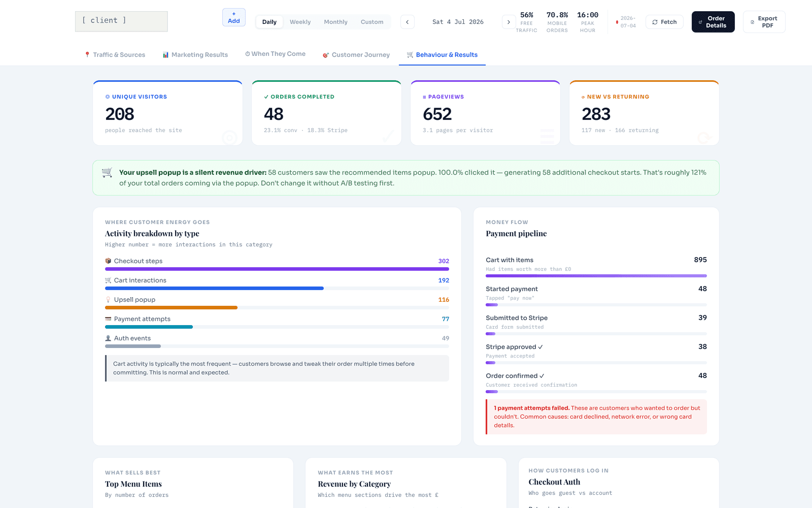This screenshot has width=812, height=508.
Task: Click the Payment attempts card icon
Action: coord(108,319)
